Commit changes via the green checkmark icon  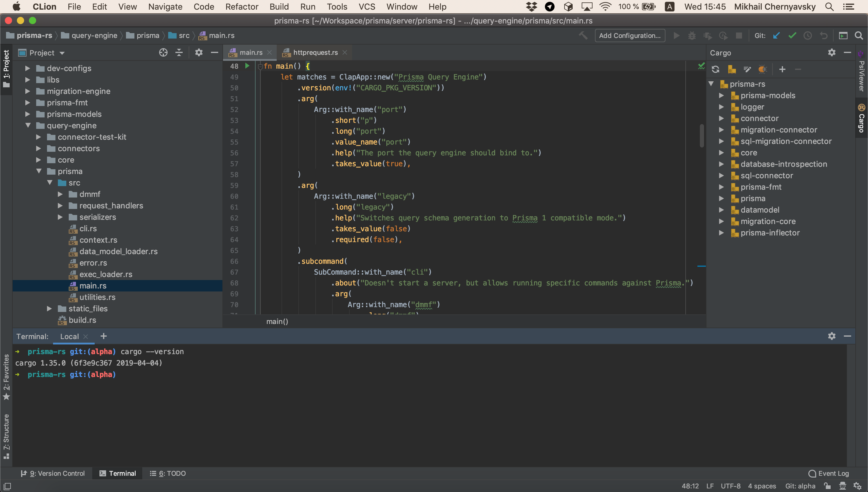click(x=792, y=36)
